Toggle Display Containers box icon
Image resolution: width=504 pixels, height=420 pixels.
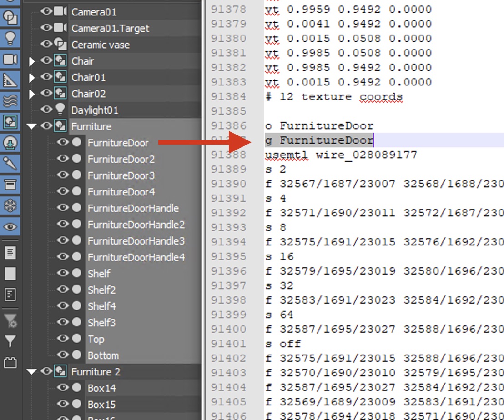click(x=10, y=185)
